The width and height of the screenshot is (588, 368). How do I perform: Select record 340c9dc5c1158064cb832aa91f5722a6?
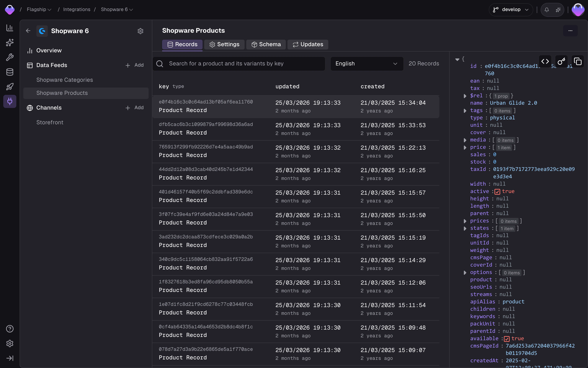296,264
